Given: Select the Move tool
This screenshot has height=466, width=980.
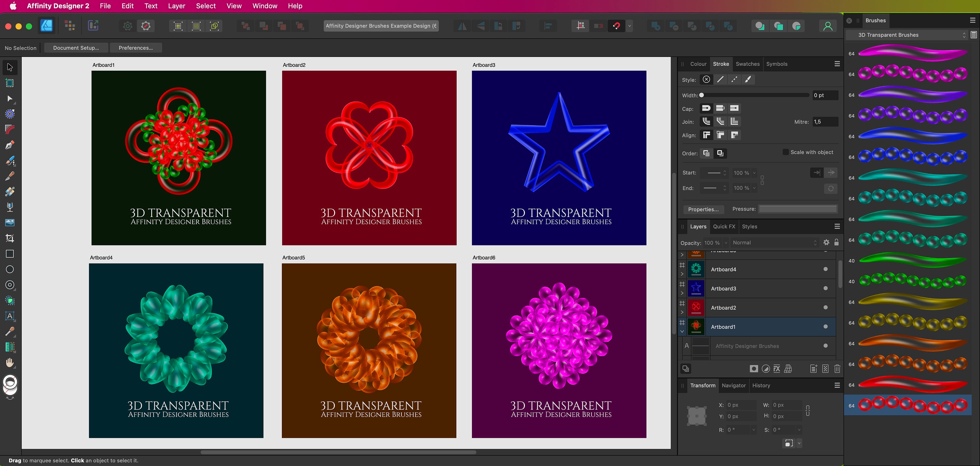Looking at the screenshot, I should (x=9, y=67).
